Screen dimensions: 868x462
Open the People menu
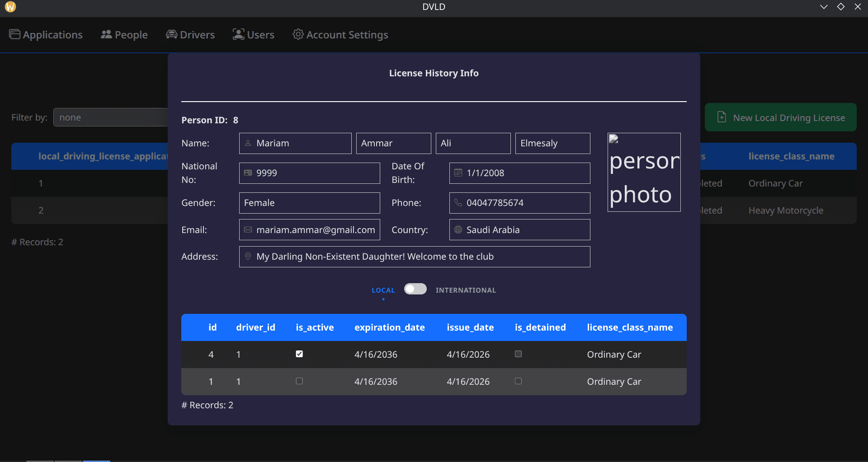[124, 35]
